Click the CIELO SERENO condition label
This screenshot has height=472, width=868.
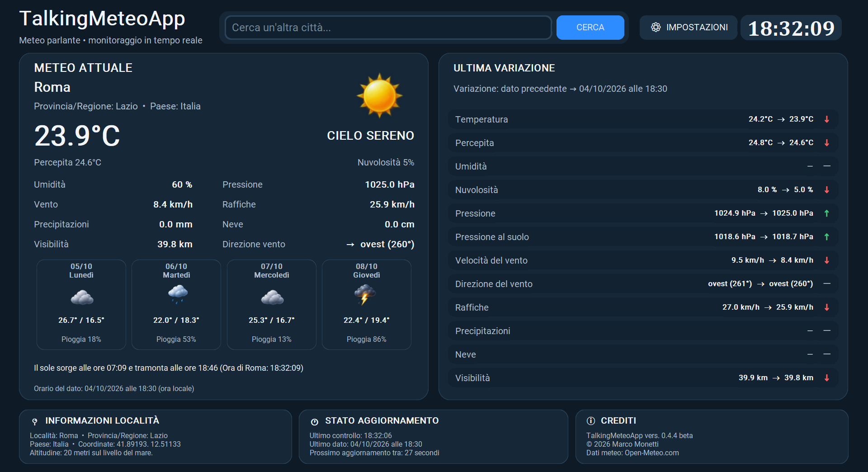(x=371, y=136)
